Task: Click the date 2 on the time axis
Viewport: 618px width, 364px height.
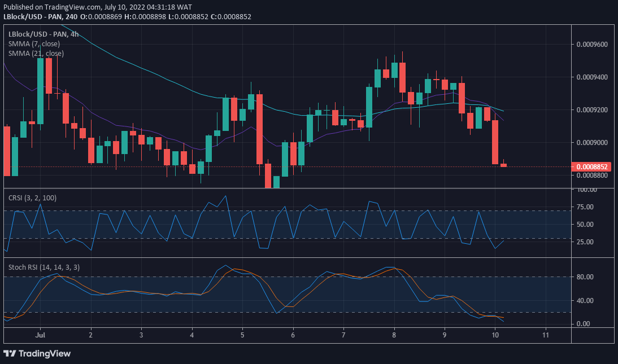Action: pyautogui.click(x=90, y=335)
